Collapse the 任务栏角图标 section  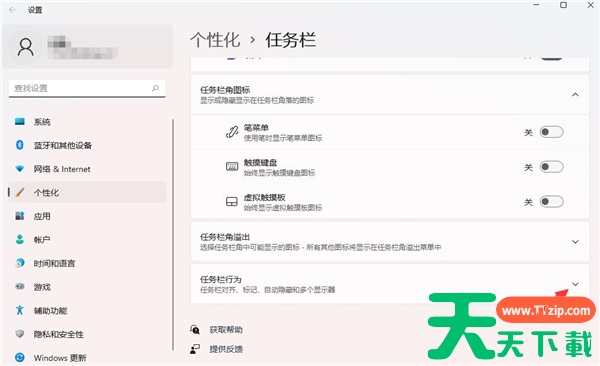[x=575, y=95]
